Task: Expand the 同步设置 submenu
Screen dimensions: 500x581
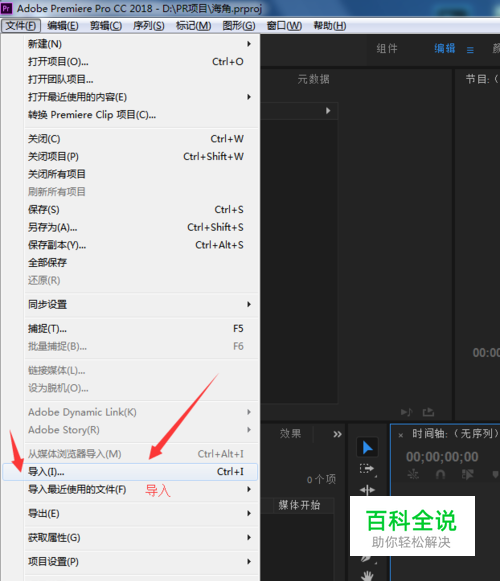Action: click(249, 304)
